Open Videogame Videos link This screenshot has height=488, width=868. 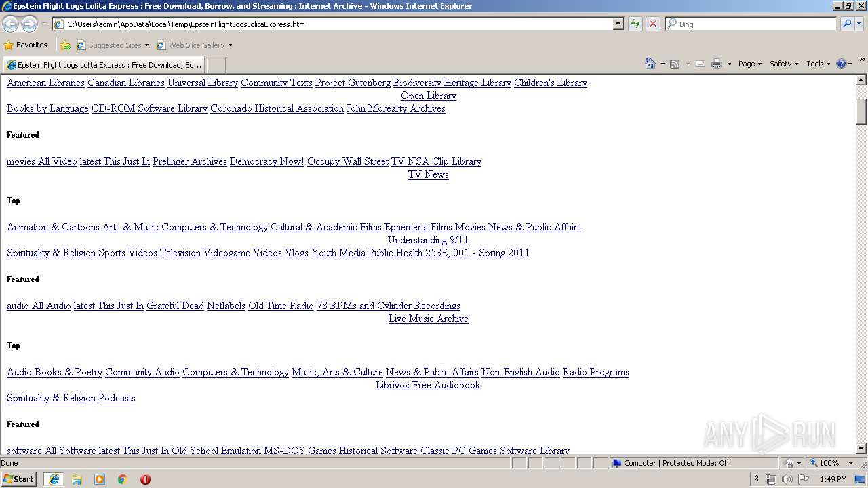pyautogui.click(x=243, y=253)
